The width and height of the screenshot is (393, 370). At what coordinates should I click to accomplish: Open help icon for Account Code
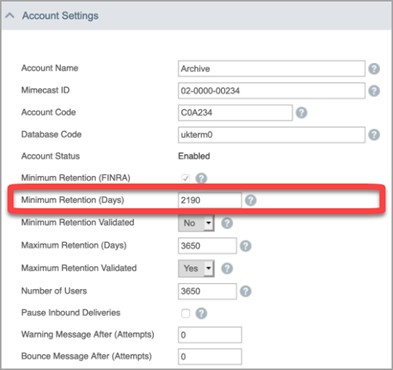[301, 113]
